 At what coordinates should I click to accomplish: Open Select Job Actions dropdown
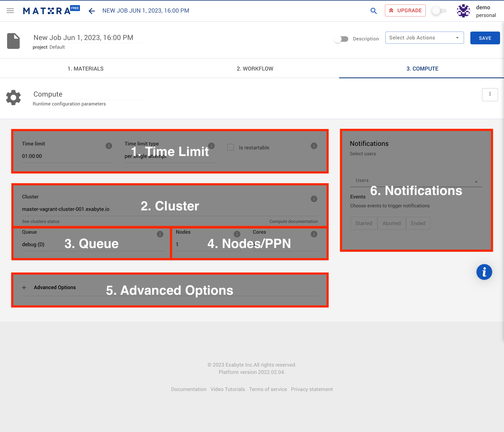tap(424, 38)
